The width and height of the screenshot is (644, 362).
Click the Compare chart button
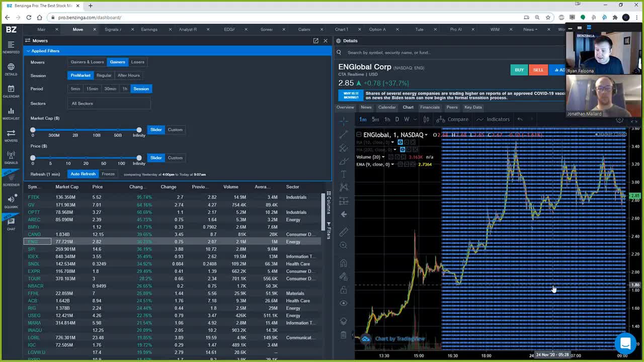coord(452,119)
